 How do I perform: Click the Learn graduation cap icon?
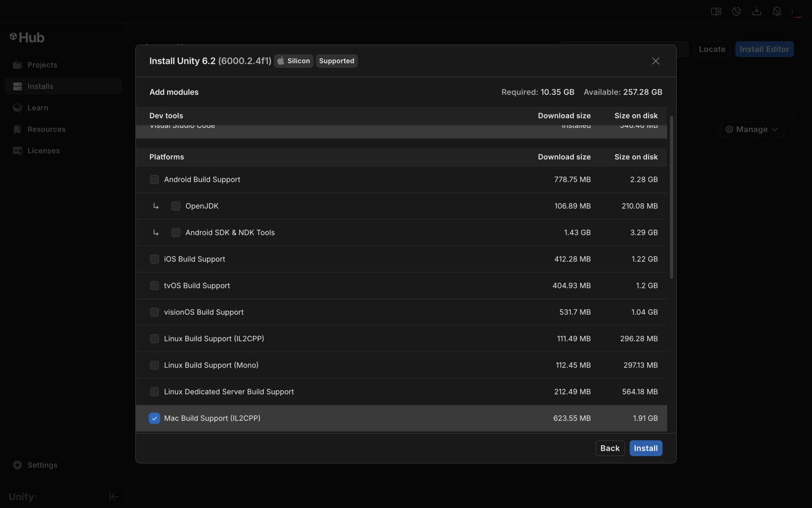pos(17,108)
